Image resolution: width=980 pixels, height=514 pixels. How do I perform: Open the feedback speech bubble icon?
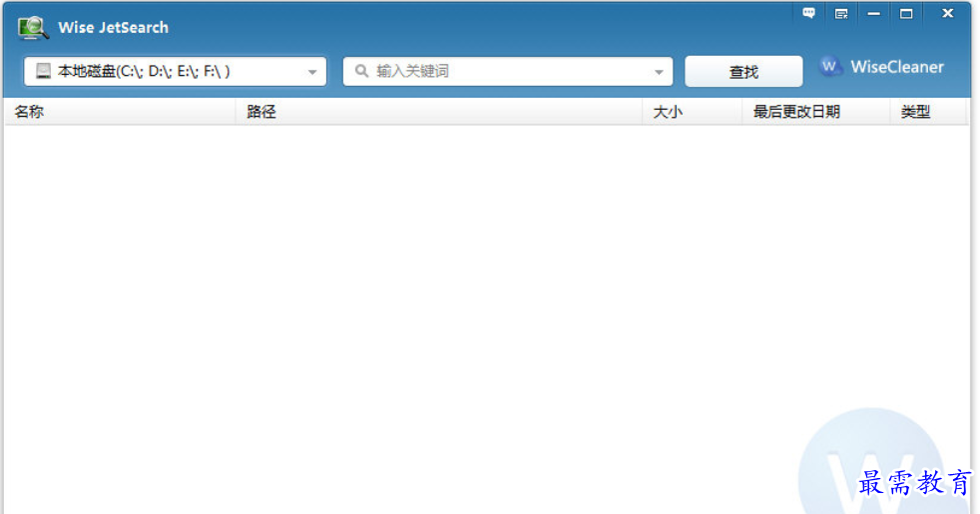click(808, 13)
